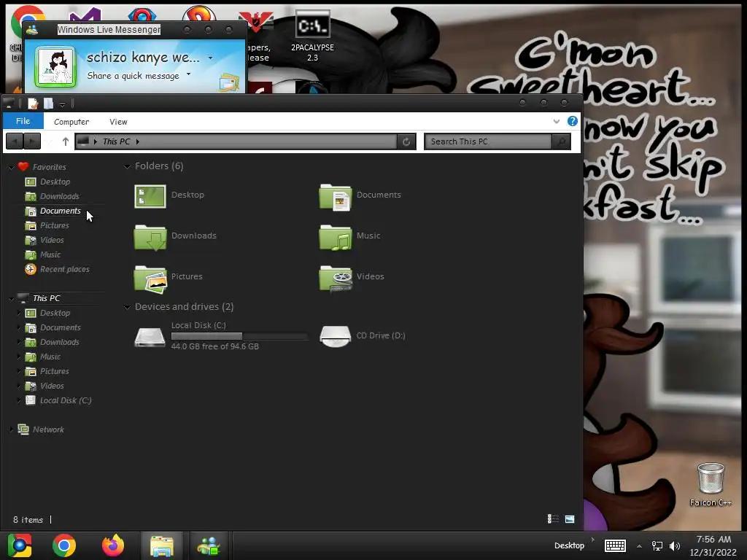Select Network in the navigation pane

pyautogui.click(x=47, y=429)
